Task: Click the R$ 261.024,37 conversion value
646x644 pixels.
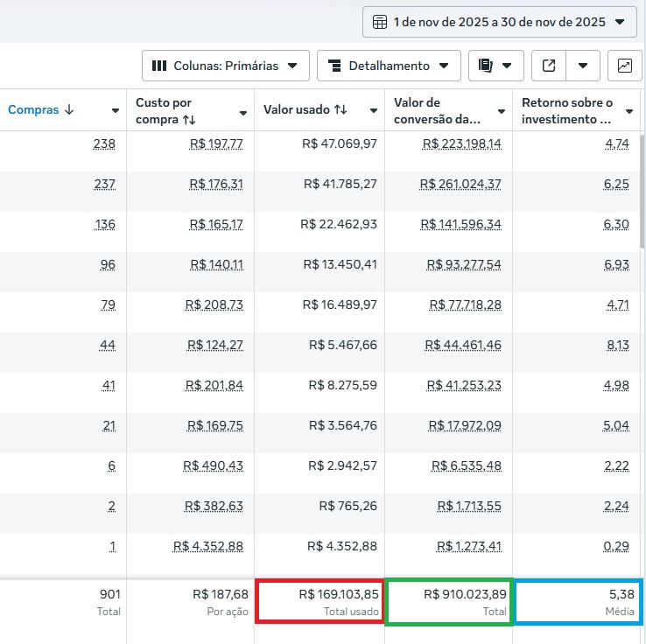Action: click(x=460, y=184)
